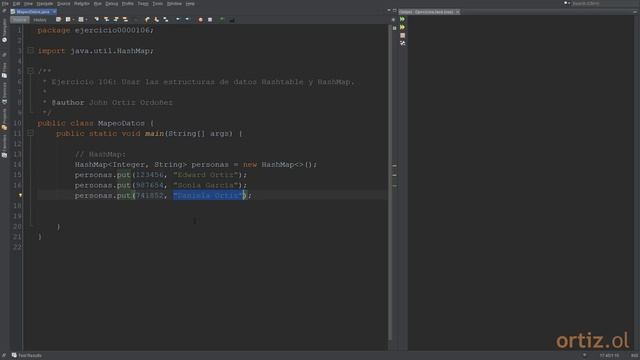Viewport: 640px width, 360px height.
Task: Jump to last edit location icon
Action: (58, 20)
